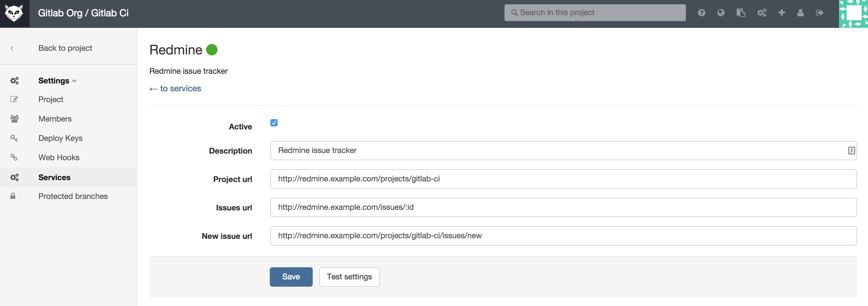This screenshot has width=868, height=306.
Task: Open help via the question mark icon
Action: pos(702,12)
